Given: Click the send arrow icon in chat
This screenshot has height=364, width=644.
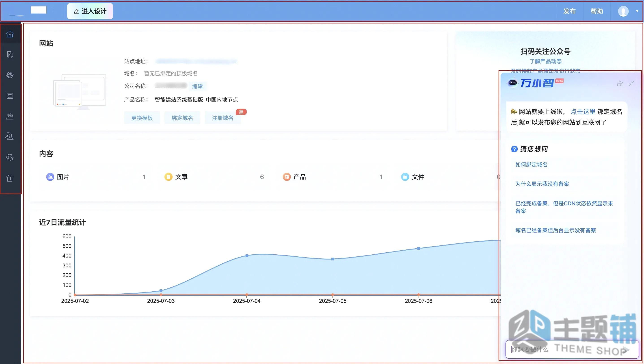Looking at the screenshot, I should click(626, 350).
